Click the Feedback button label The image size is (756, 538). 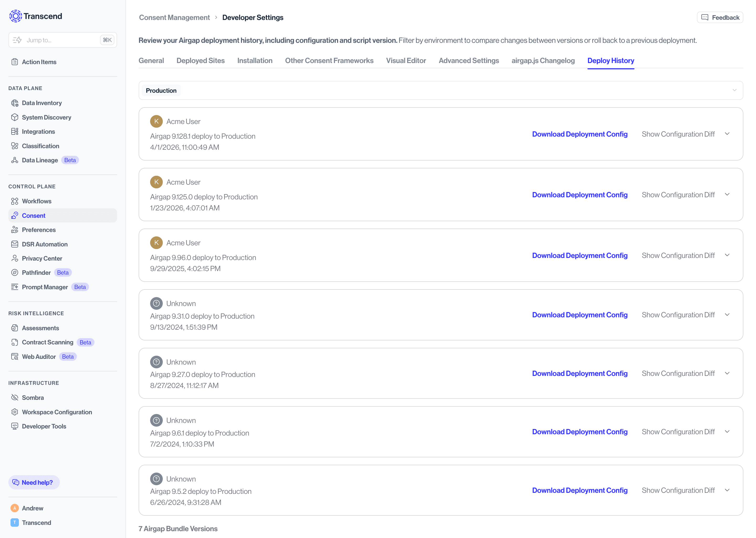[726, 18]
